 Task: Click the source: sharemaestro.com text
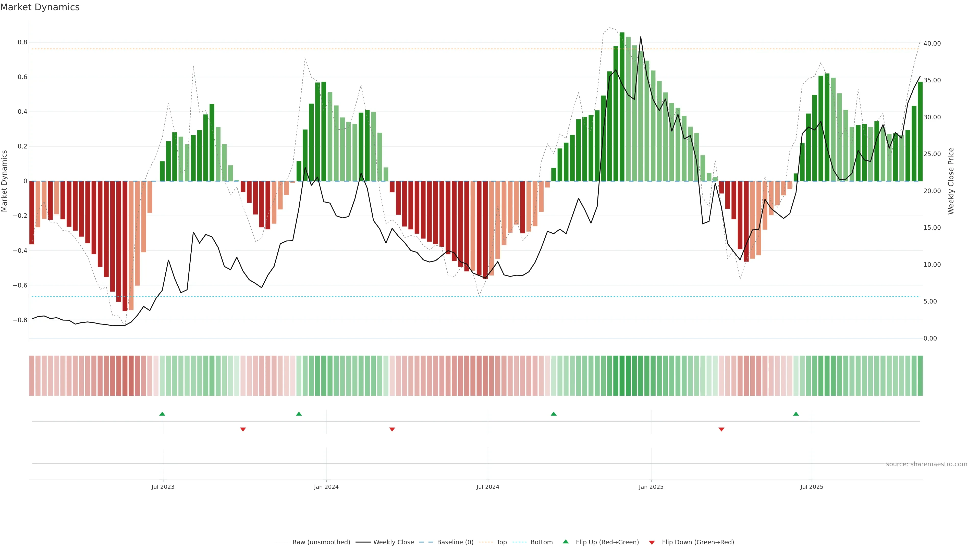tap(926, 464)
